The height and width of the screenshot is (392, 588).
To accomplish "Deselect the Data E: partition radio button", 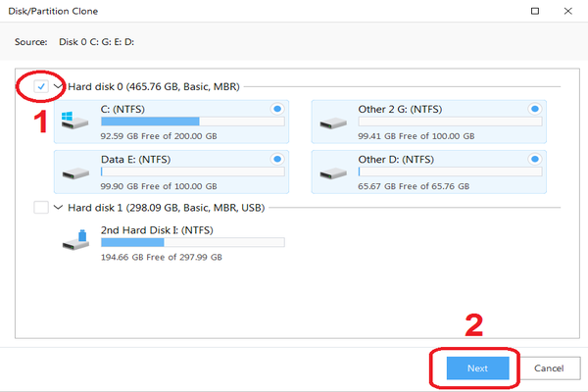I will click(x=276, y=158).
